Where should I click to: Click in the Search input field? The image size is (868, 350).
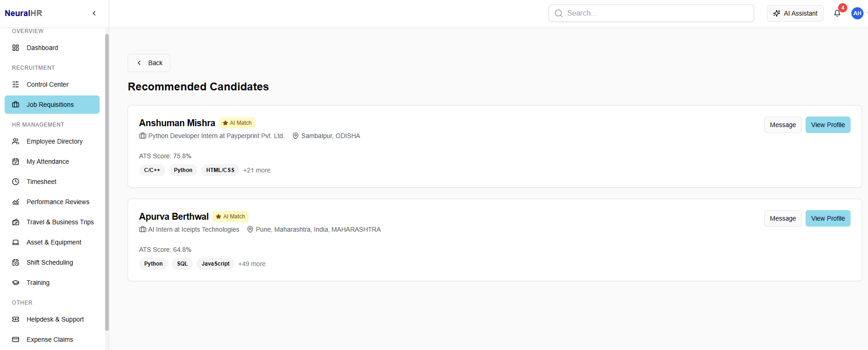(651, 13)
